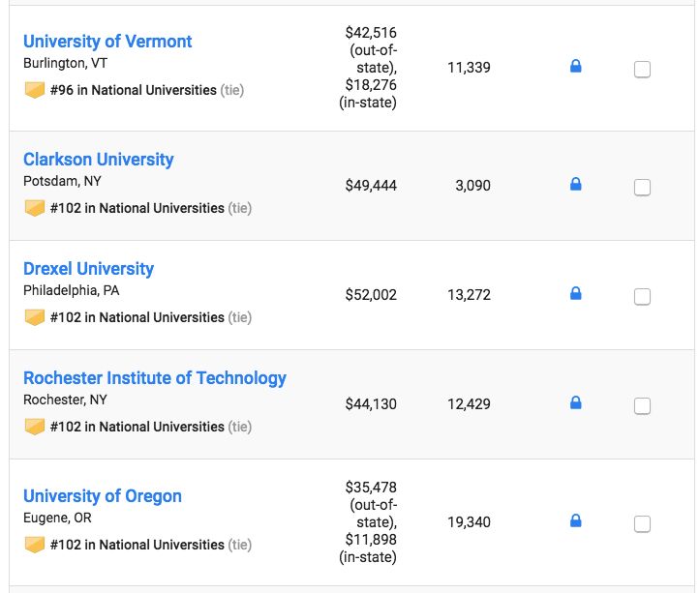Viewport: 700px width, 593px height.
Task: Go to the Drexel University page
Action: pos(88,269)
